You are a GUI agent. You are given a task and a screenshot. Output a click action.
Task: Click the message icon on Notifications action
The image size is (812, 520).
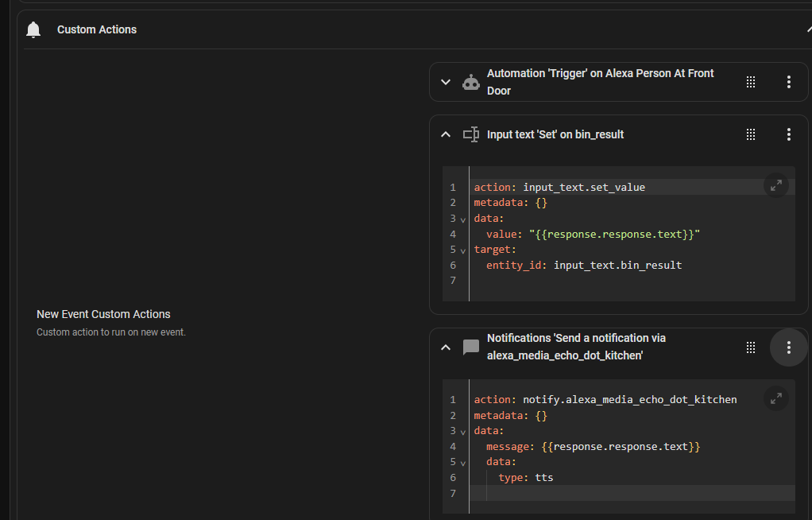(470, 347)
